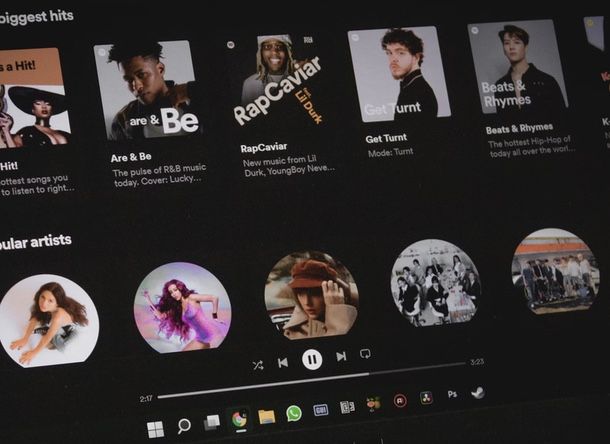Toggle repeat mode
Image resolution: width=610 pixels, height=444 pixels.
tap(365, 354)
